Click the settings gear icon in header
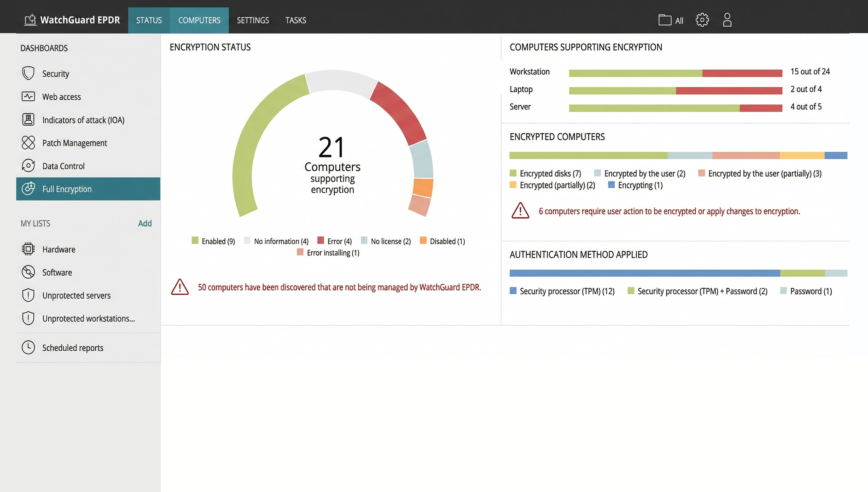 702,20
